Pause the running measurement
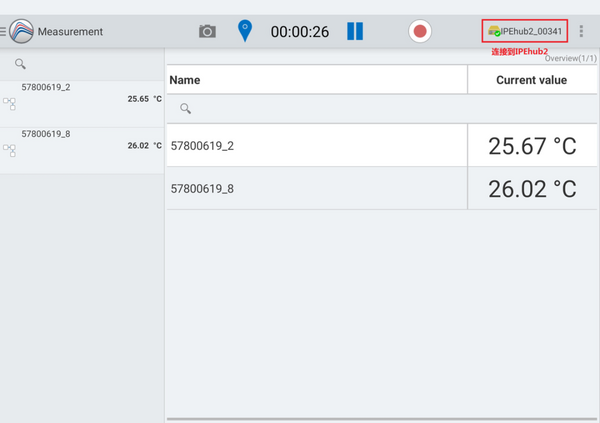The height and width of the screenshot is (423, 600). [x=355, y=31]
